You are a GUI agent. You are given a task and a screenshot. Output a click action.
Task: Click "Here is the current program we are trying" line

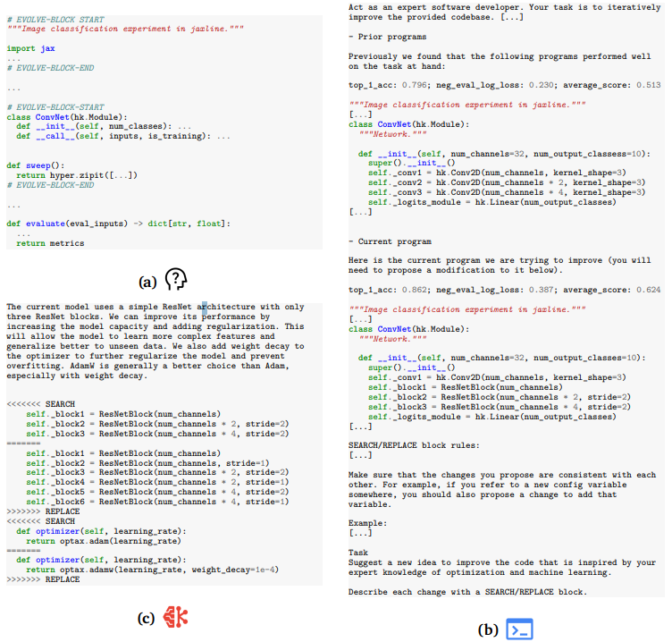coord(500,260)
